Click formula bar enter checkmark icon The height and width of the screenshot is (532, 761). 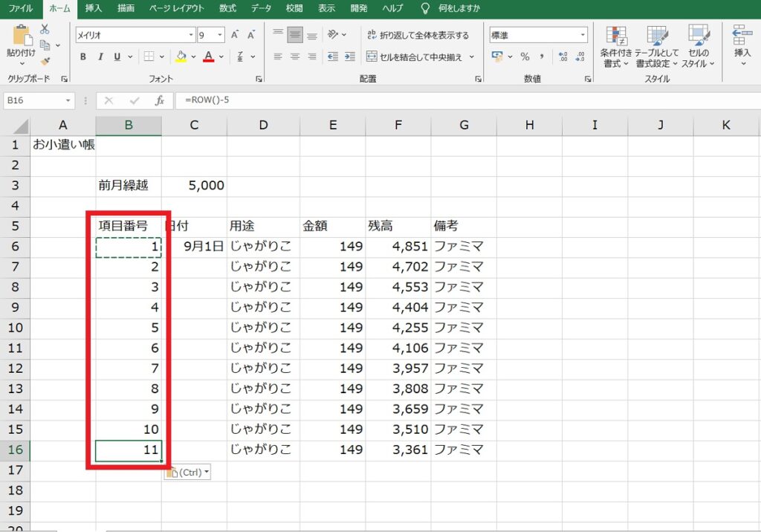[135, 100]
